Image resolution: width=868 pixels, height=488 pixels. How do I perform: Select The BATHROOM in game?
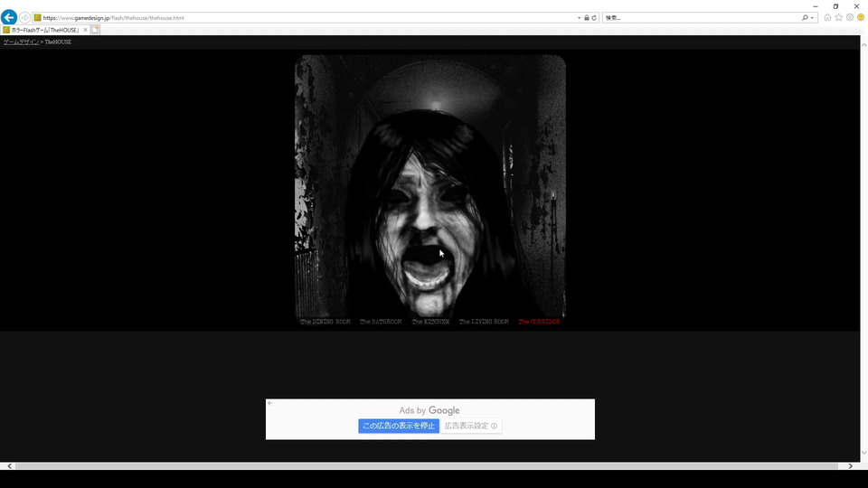(x=381, y=322)
